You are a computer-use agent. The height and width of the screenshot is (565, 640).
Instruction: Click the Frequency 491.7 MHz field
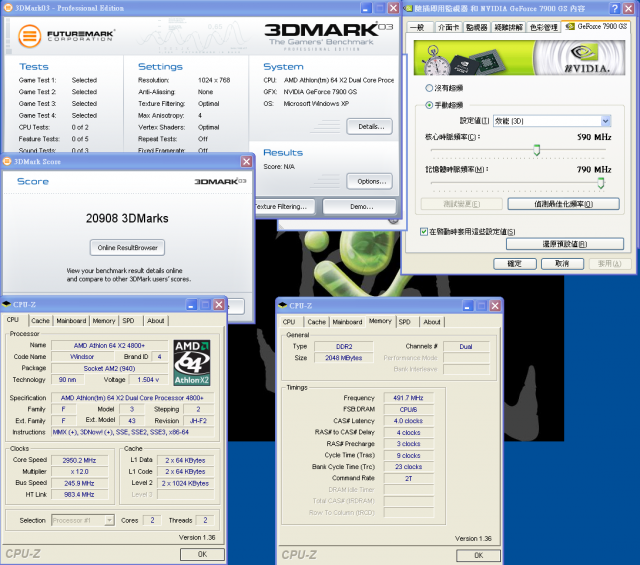[409, 398]
